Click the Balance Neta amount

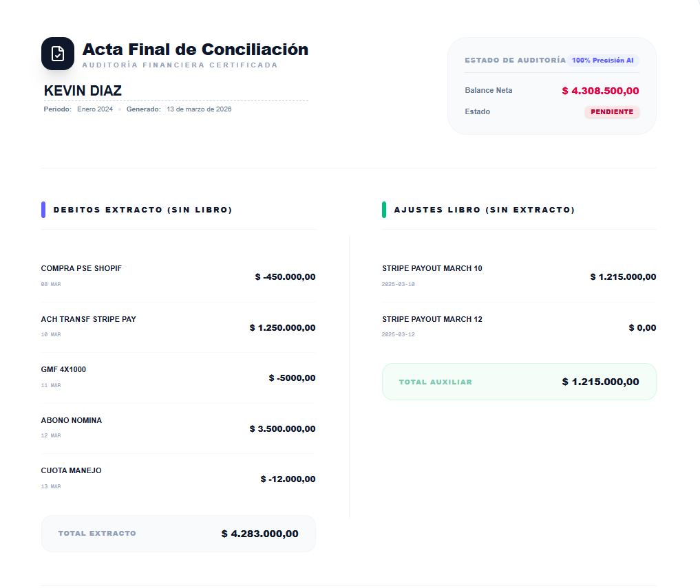tap(600, 91)
